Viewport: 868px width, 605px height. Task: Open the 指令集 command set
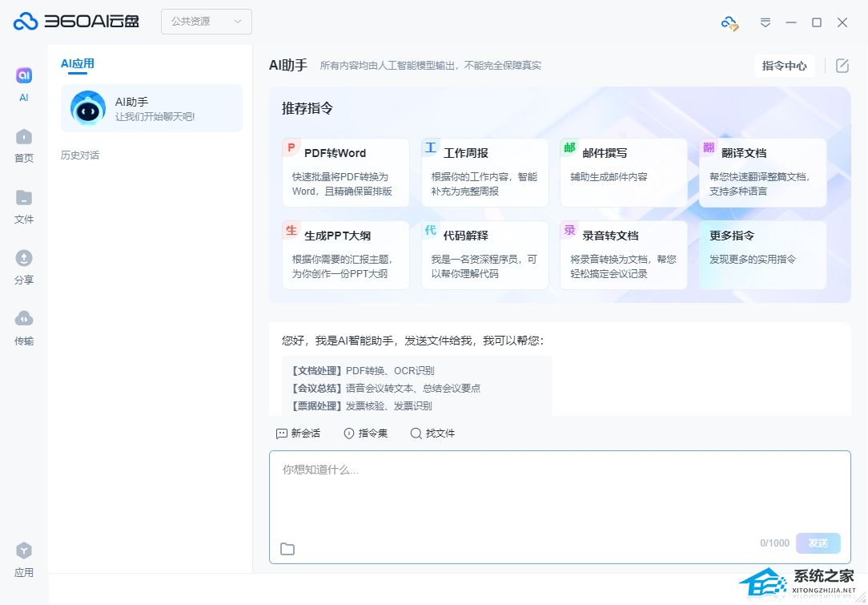[x=366, y=434]
